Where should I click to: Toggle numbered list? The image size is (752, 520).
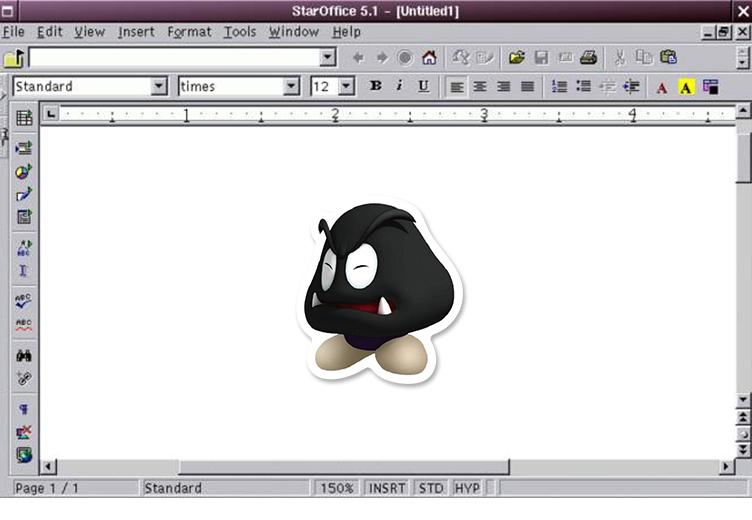559,87
